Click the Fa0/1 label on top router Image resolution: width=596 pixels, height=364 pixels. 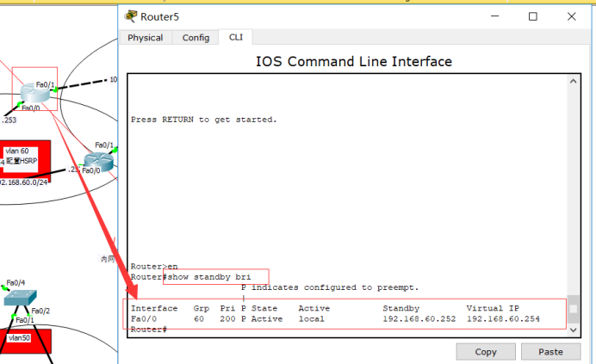point(45,84)
